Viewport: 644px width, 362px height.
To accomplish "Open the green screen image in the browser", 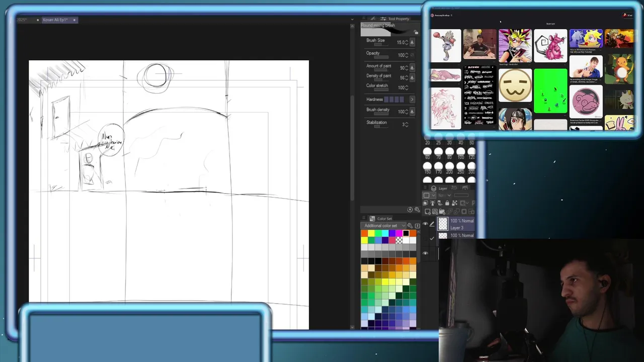I will click(x=550, y=92).
